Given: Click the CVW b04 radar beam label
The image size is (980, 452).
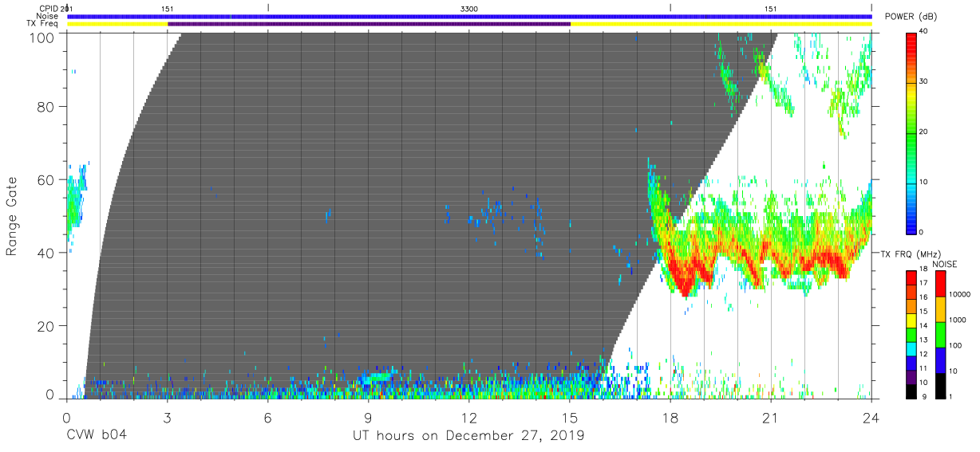Looking at the screenshot, I should coord(97,436).
